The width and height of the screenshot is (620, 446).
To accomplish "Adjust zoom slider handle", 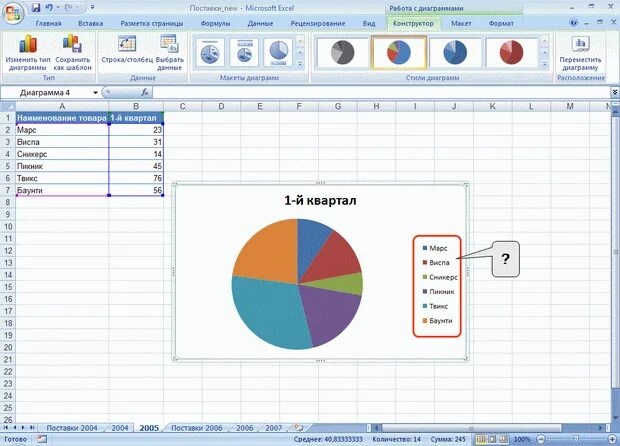I will pos(577,439).
